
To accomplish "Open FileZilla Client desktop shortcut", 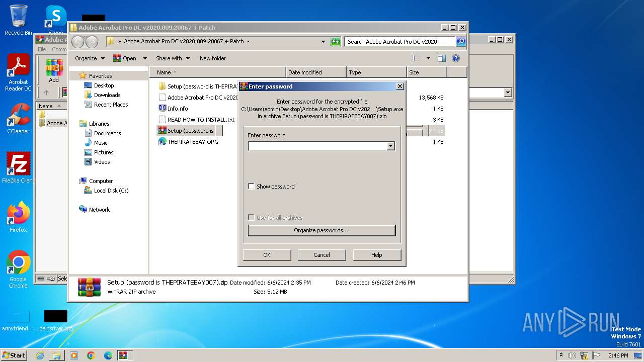I will (18, 168).
